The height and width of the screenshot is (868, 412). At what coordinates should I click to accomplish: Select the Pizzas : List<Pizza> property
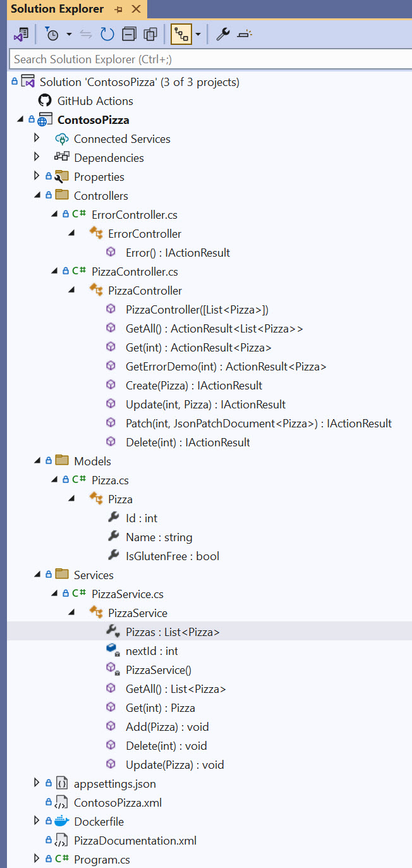[x=173, y=632]
